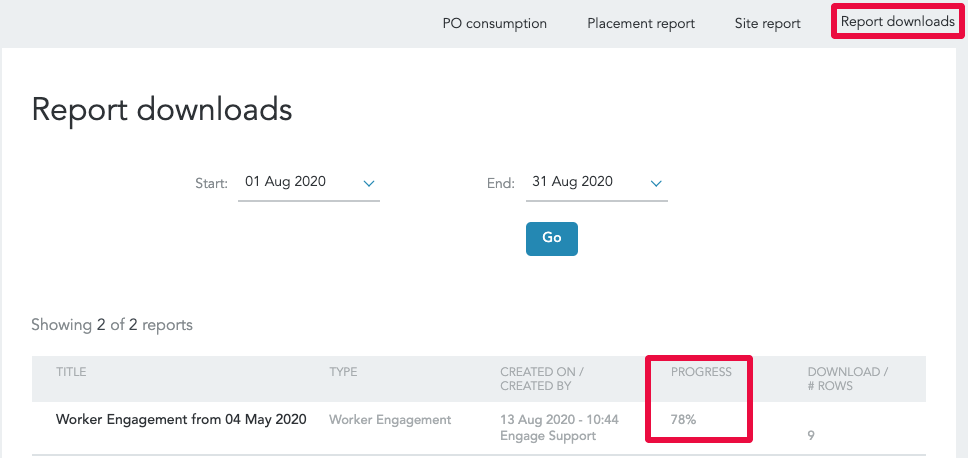
Task: Click the DOWNLOAD / # ROWS header
Action: click(848, 379)
